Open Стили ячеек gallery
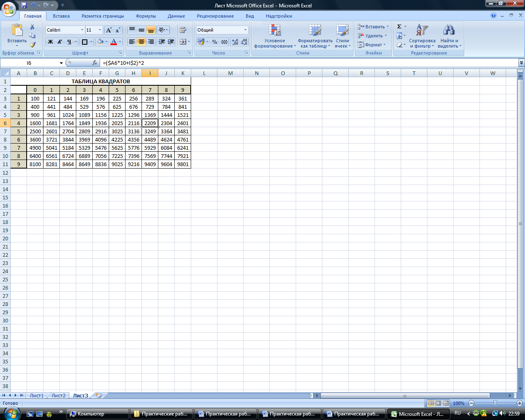 342,36
